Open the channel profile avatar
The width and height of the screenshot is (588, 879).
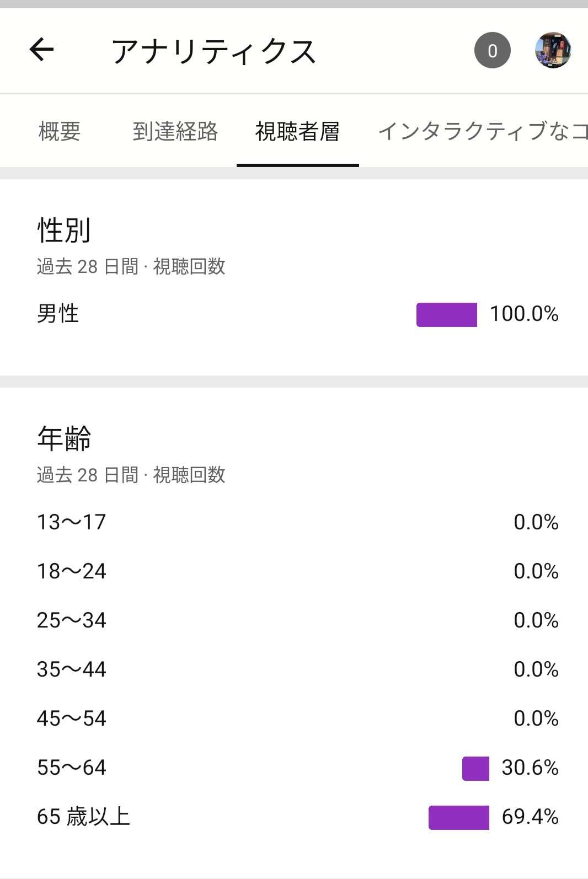[553, 50]
